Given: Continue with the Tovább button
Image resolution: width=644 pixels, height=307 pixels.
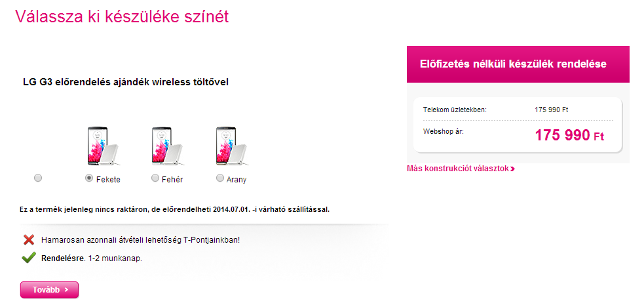Looking at the screenshot, I should (49, 290).
